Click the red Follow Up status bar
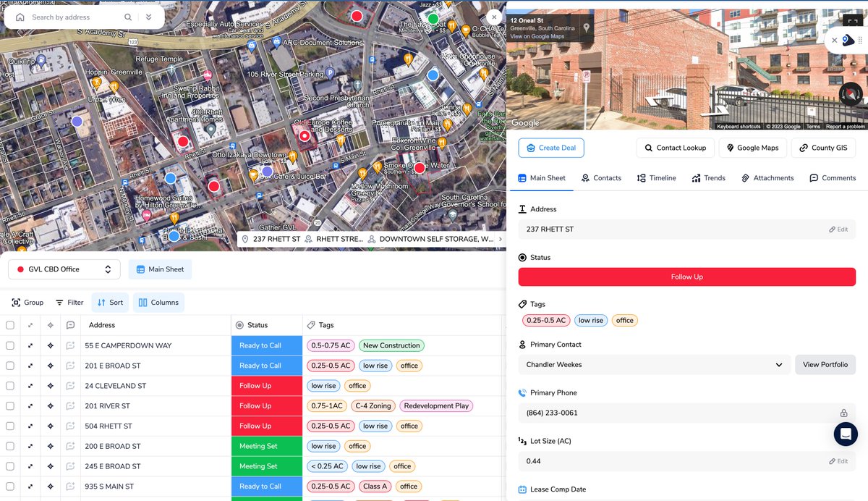This screenshot has height=501, width=868. 687,277
